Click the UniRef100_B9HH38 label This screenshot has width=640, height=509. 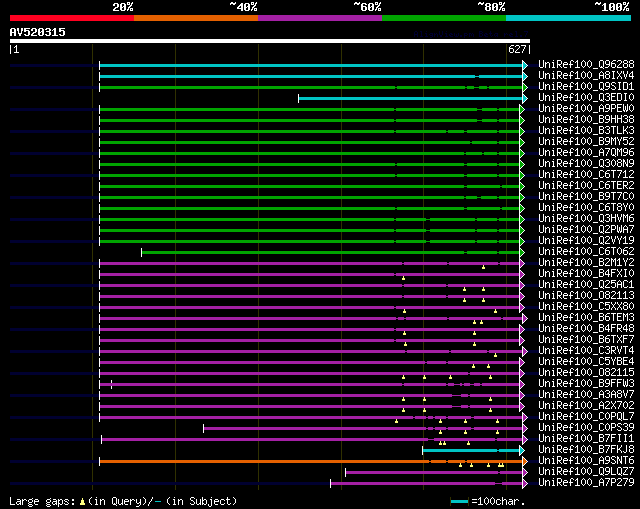coord(586,120)
